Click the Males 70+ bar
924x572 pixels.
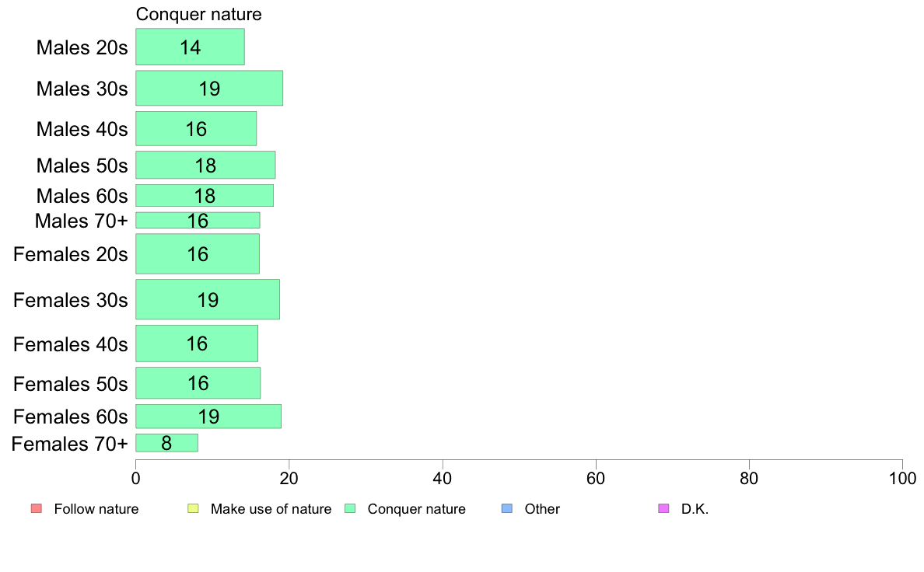(198, 220)
